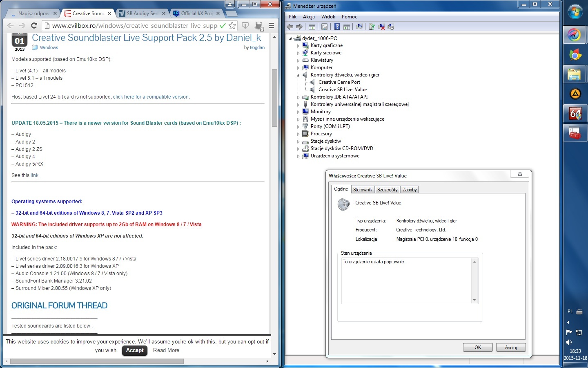Click volume speaker icon in system tray
Image resolution: width=588 pixels, height=368 pixels.
(569, 342)
